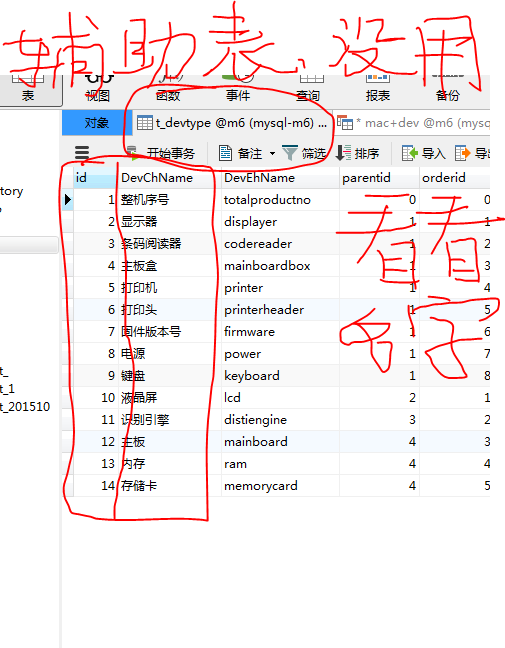
Task: Select cell memorycard
Action: click(280, 486)
